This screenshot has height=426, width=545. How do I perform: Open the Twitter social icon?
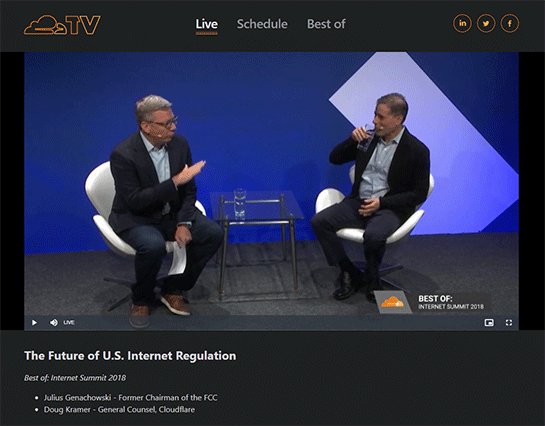point(486,24)
